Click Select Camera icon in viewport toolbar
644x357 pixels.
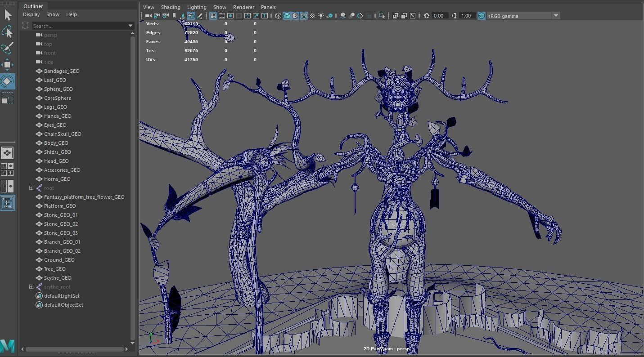148,16
